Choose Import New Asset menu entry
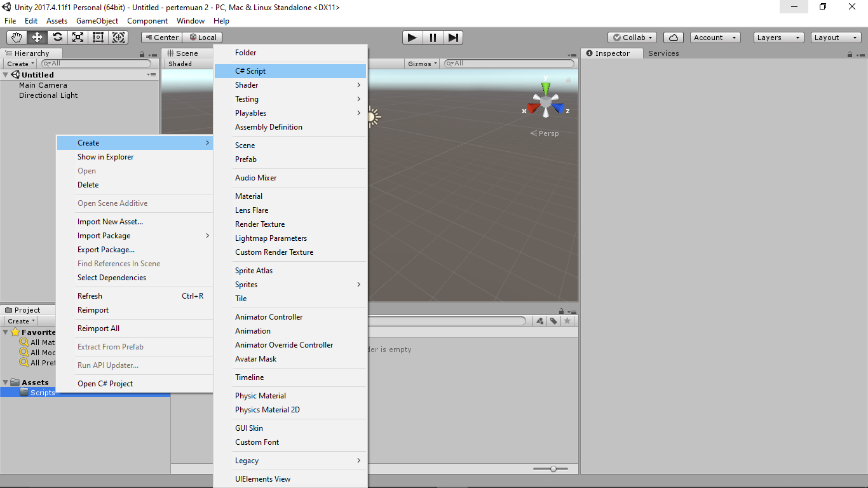 click(135, 222)
